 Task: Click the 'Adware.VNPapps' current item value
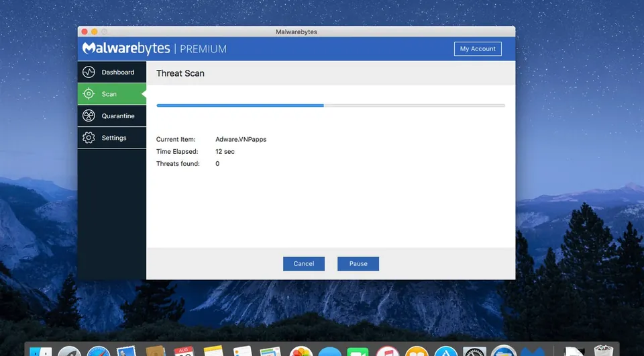pyautogui.click(x=241, y=139)
